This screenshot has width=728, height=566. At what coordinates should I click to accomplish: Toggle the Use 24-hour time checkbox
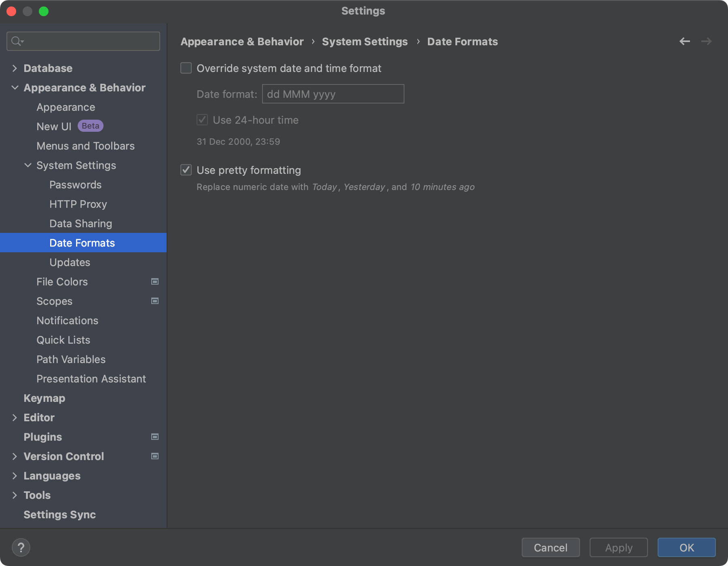coord(202,120)
